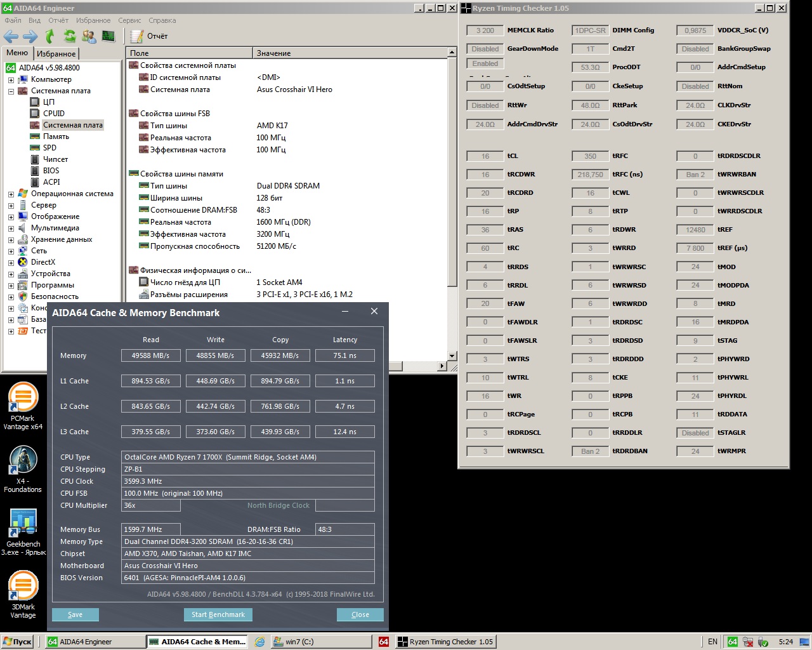Click Start Benchmark in the Cache & Memory window
This screenshot has height=650, width=812.
click(x=218, y=614)
